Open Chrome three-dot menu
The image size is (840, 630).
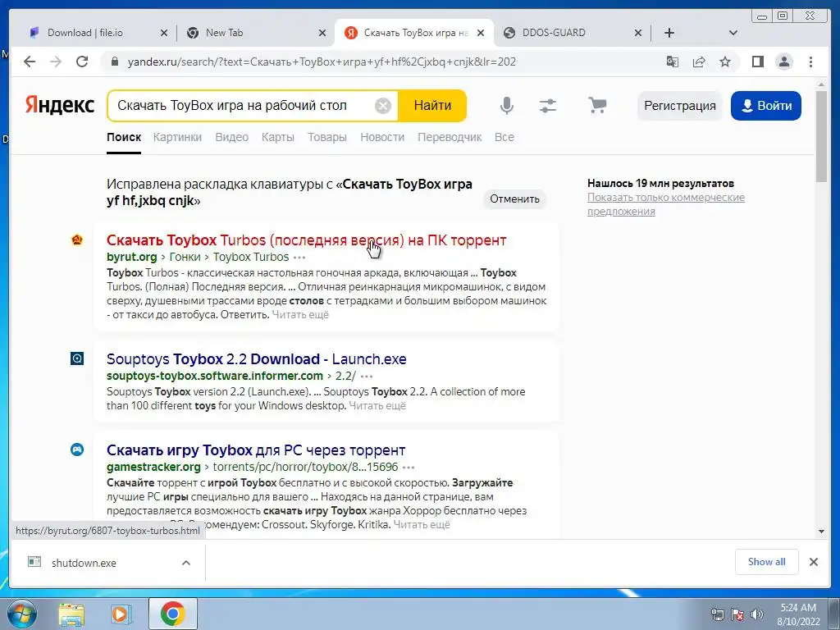tap(810, 62)
